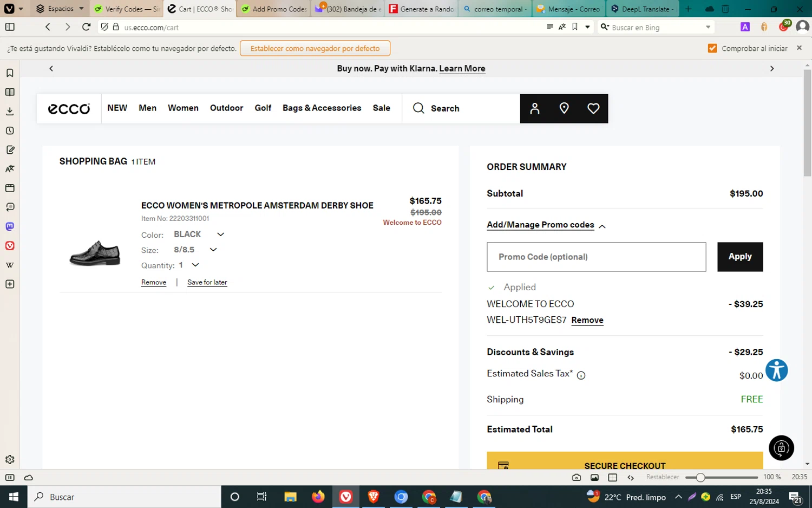Click the search magnifier icon
Image resolution: width=812 pixels, height=508 pixels.
tap(418, 108)
